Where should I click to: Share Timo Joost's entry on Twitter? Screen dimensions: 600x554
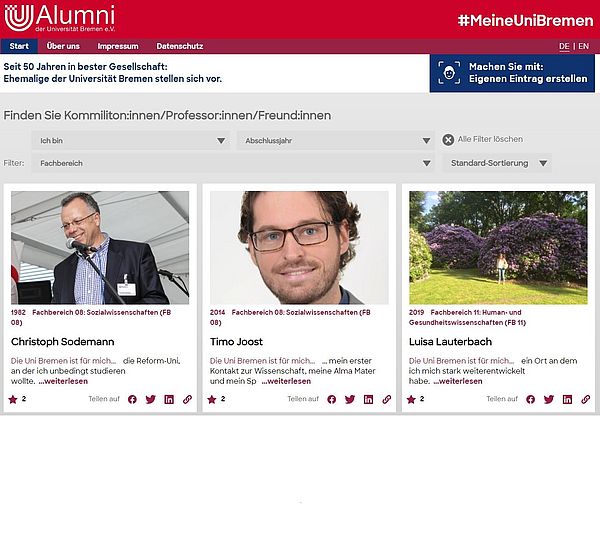tap(350, 399)
